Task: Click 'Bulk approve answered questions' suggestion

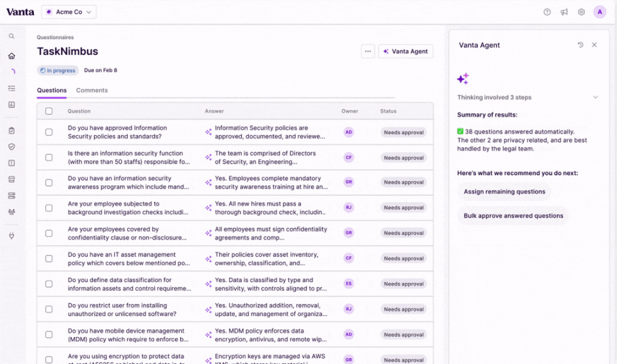Action: [x=513, y=216]
